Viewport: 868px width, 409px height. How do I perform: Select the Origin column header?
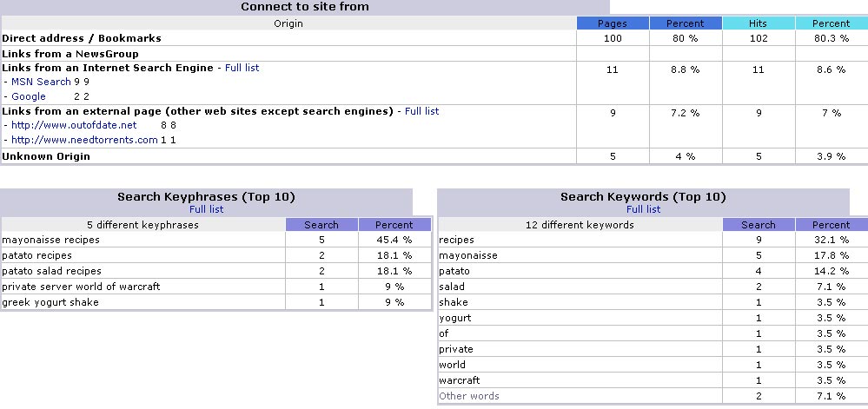pos(288,23)
